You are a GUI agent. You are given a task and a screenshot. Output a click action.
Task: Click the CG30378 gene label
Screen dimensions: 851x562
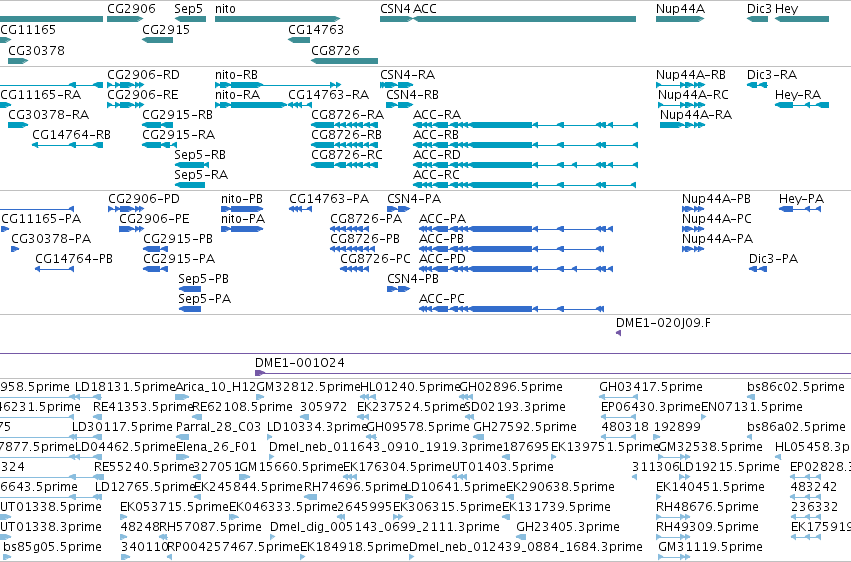[x=36, y=50]
